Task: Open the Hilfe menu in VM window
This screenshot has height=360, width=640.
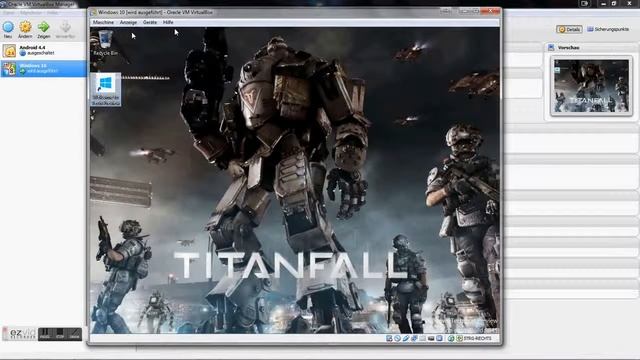Action: pos(168,22)
